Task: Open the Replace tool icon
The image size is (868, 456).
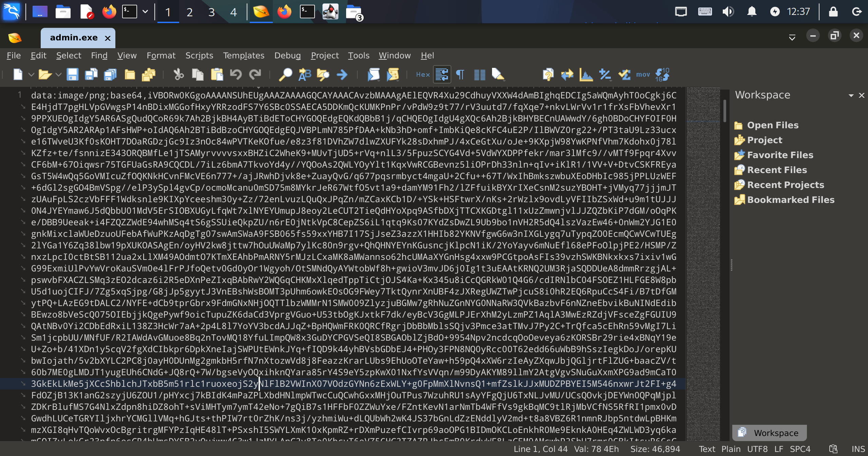Action: (304, 74)
